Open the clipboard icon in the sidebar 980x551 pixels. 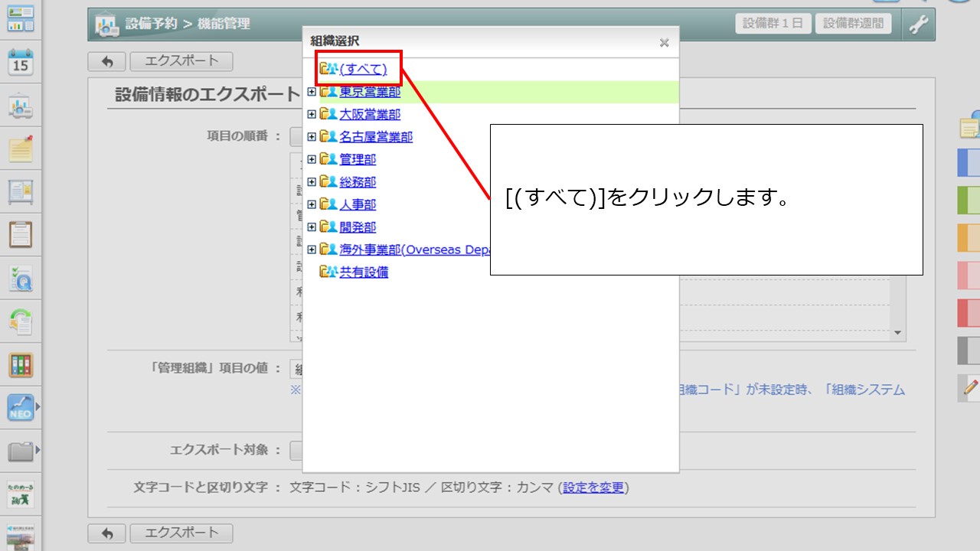point(21,234)
